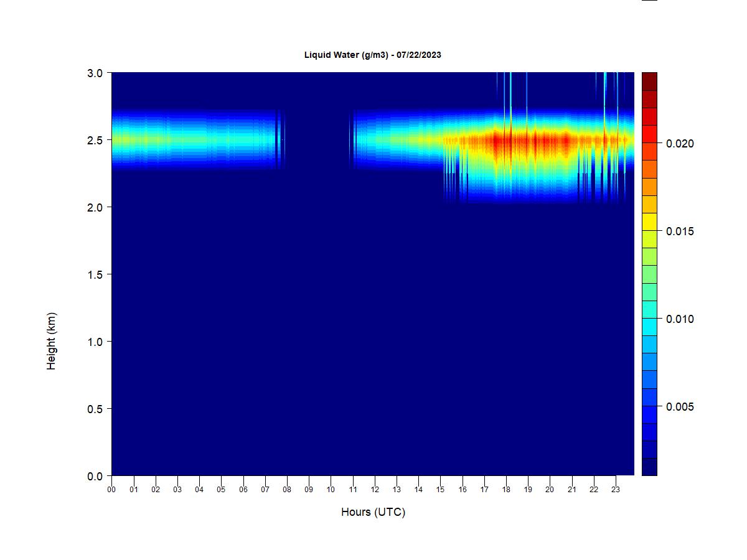Click hour tick label 06
The width and height of the screenshot is (747, 560).
coord(243,490)
